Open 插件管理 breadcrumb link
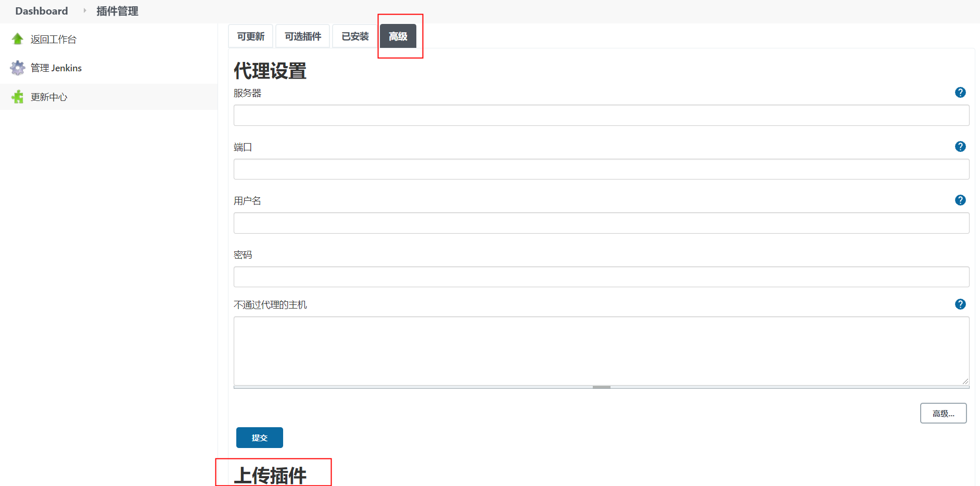 [x=117, y=11]
